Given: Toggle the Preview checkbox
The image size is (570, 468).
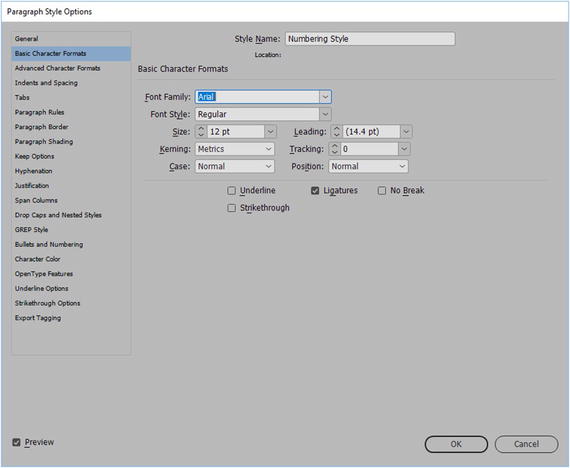Looking at the screenshot, I should (16, 442).
